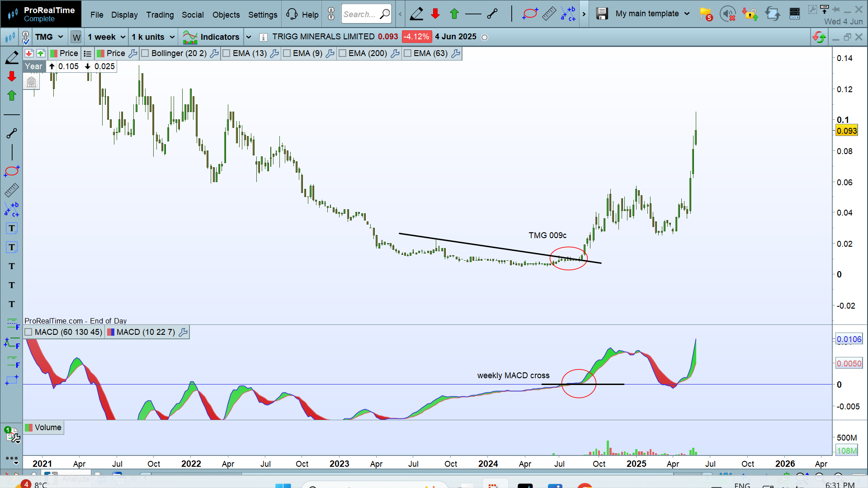
Task: Toggle sound with the muted speaker icon
Action: click(x=728, y=14)
